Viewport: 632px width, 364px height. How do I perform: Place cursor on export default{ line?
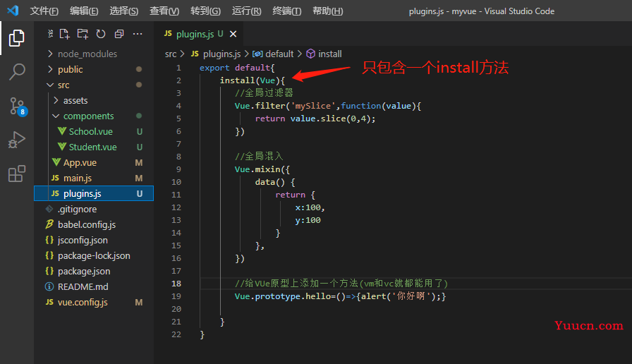[x=237, y=68]
